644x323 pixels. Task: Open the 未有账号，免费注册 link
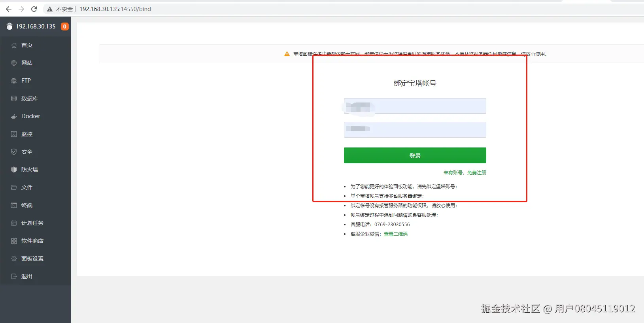click(465, 173)
